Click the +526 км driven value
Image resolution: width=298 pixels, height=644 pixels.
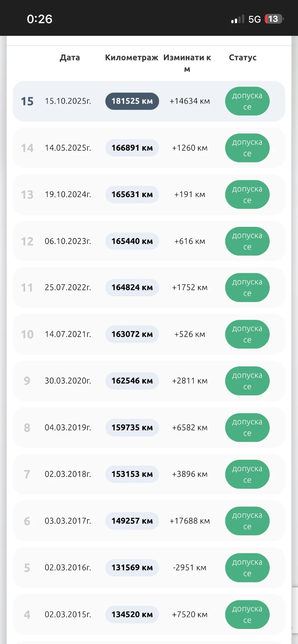[x=189, y=334]
